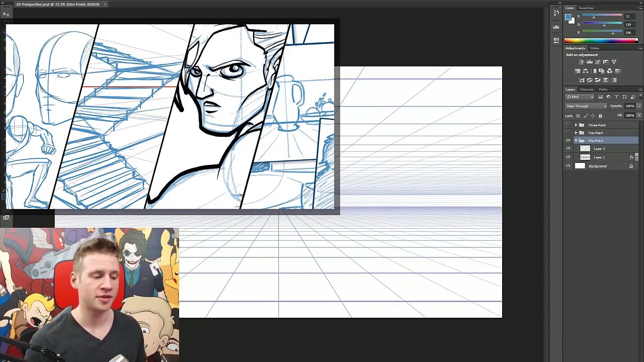Open the Kind layer filter dropdown
644x362 pixels.
(x=580, y=97)
